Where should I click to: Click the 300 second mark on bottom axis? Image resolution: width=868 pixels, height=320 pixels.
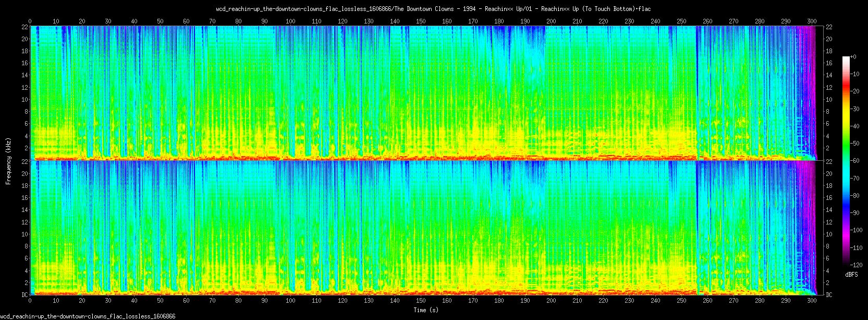coord(812,301)
